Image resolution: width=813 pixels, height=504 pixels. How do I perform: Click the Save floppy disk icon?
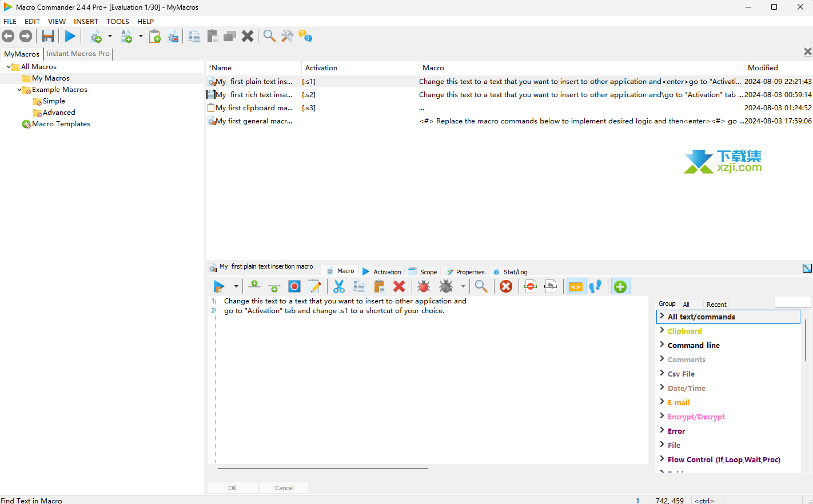(x=48, y=37)
